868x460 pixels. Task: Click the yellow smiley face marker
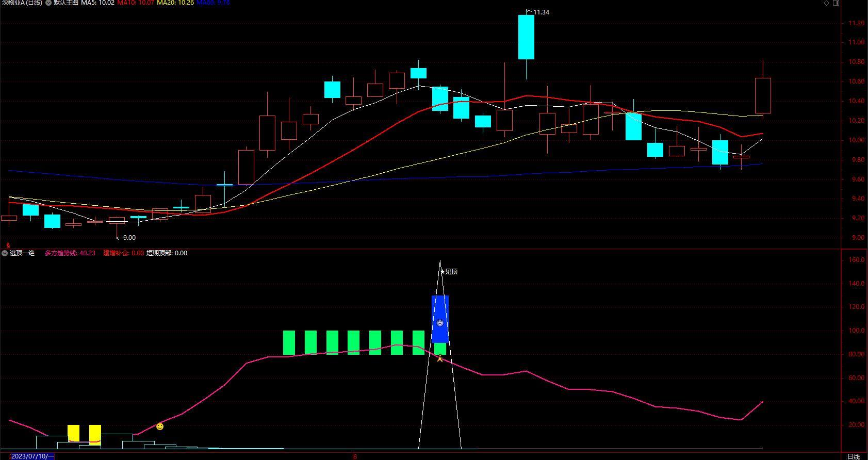(160, 426)
